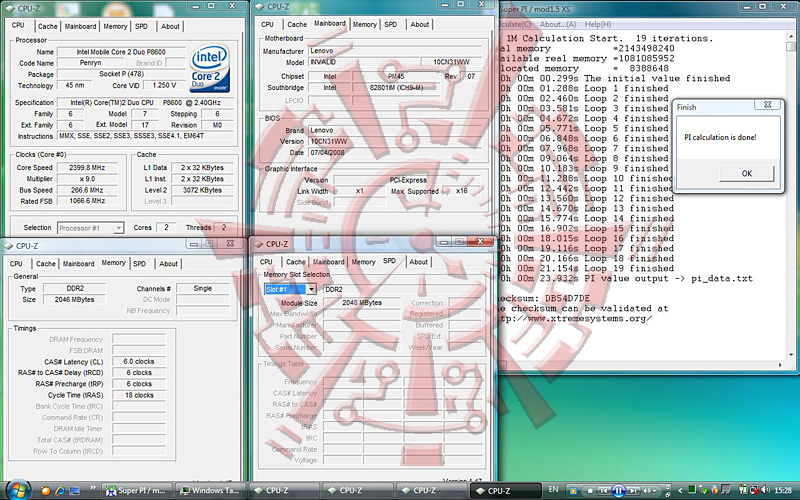Click the motherboard Manufacturer field Lenovo
This screenshot has width=800, height=500.
coord(395,51)
